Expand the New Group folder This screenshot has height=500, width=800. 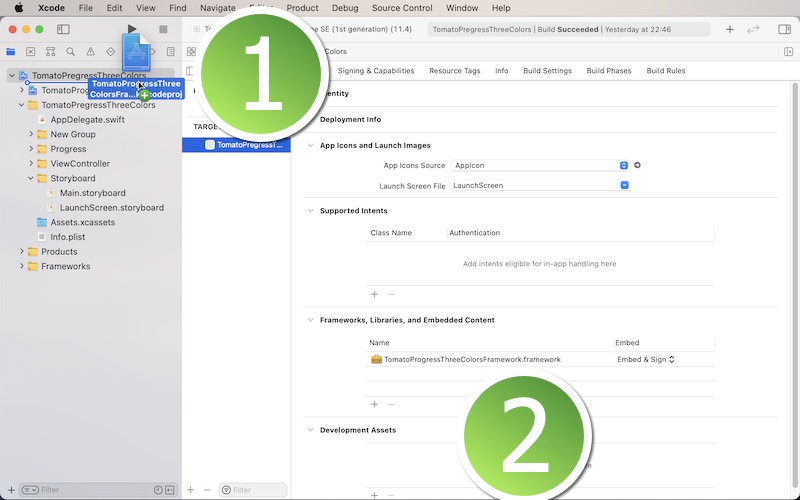point(31,134)
